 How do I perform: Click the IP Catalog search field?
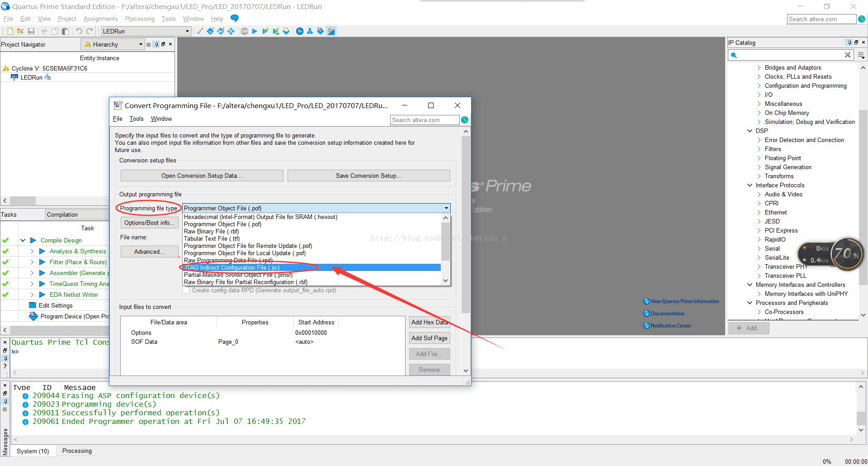791,55
